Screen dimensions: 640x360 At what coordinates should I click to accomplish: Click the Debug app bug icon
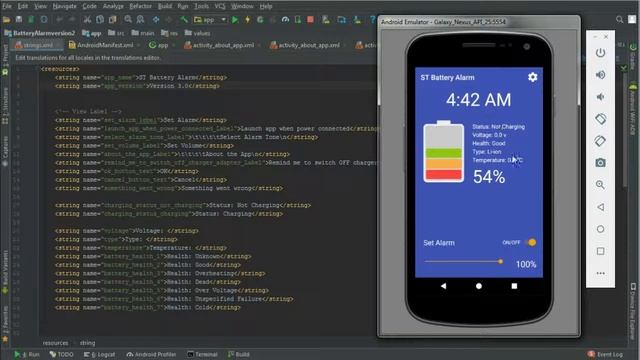pos(260,19)
